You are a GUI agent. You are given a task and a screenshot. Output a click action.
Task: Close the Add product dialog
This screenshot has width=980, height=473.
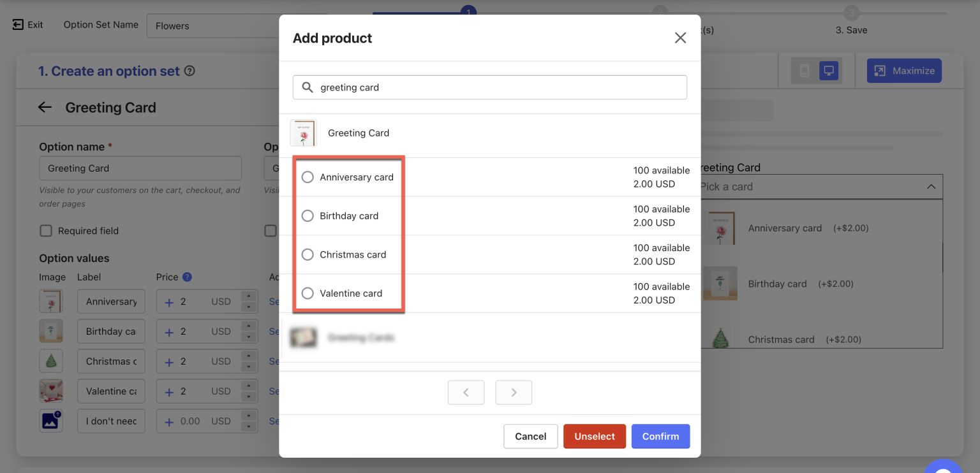click(x=680, y=38)
